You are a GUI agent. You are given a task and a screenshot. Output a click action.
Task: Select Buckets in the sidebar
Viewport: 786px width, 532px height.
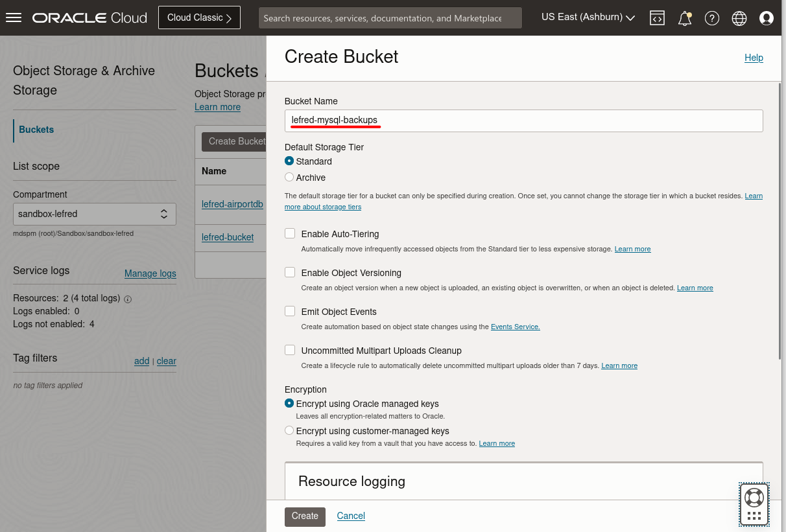[x=36, y=130]
